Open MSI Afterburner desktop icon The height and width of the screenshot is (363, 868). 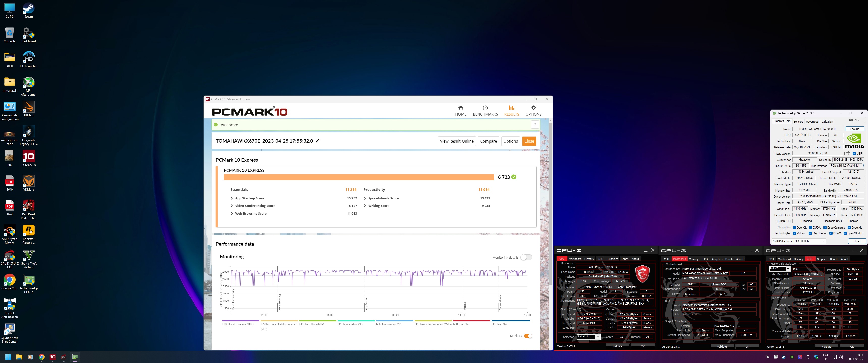click(28, 86)
